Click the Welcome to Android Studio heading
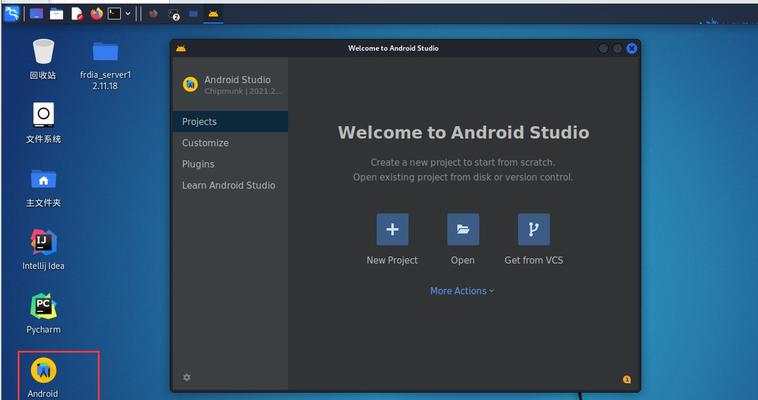The image size is (758, 400). (463, 133)
